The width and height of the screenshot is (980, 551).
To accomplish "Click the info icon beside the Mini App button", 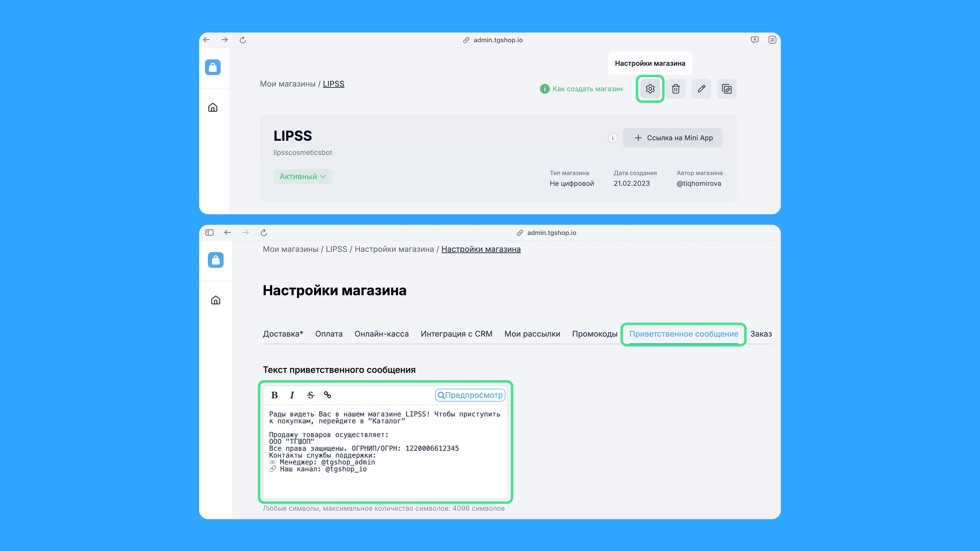I will [x=612, y=138].
